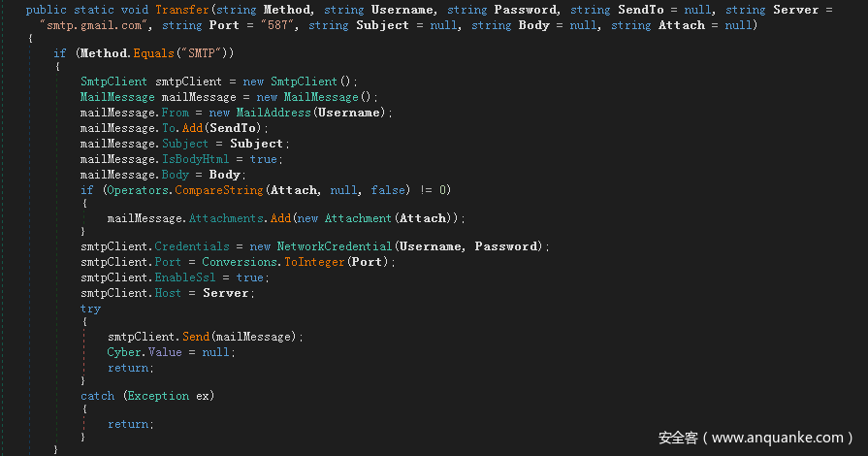Click the Cyber class identifier

123,351
